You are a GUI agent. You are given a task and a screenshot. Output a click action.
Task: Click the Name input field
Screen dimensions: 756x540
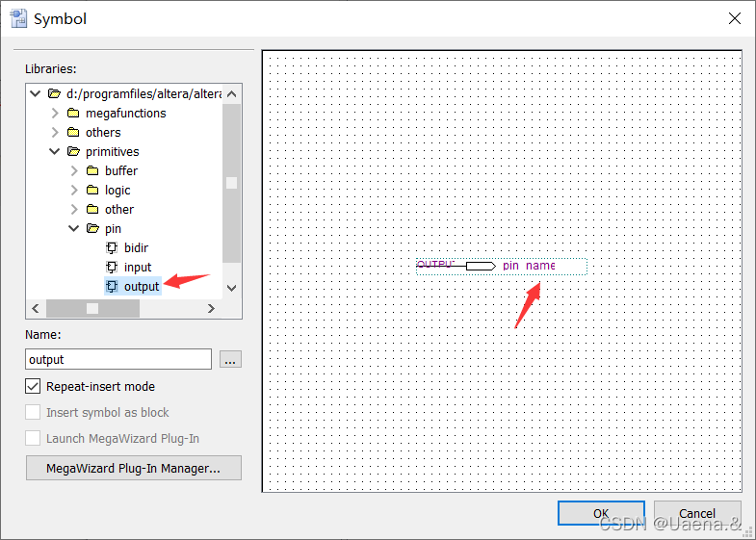(x=118, y=359)
